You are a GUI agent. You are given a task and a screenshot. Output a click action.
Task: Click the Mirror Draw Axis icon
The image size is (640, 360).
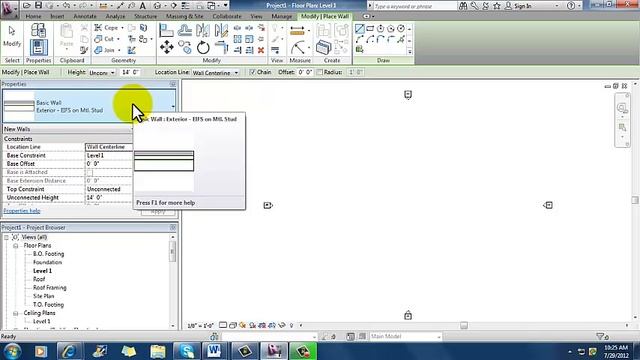coord(221,31)
